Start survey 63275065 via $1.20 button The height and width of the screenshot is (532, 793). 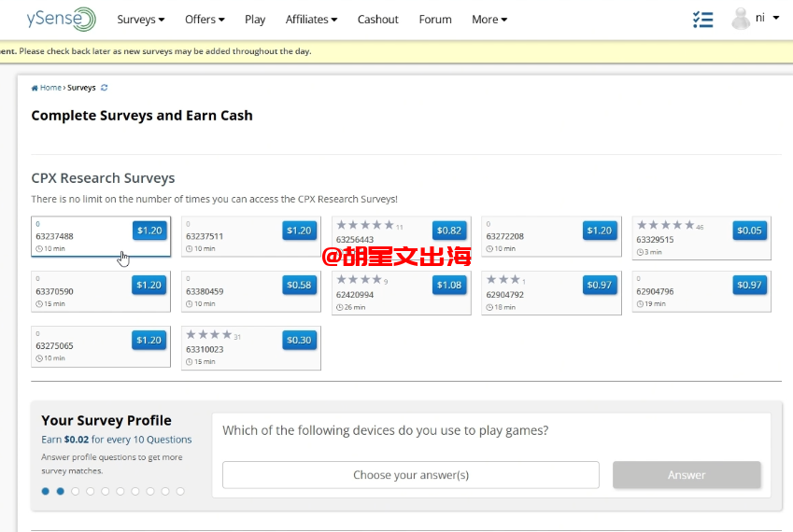[149, 340]
